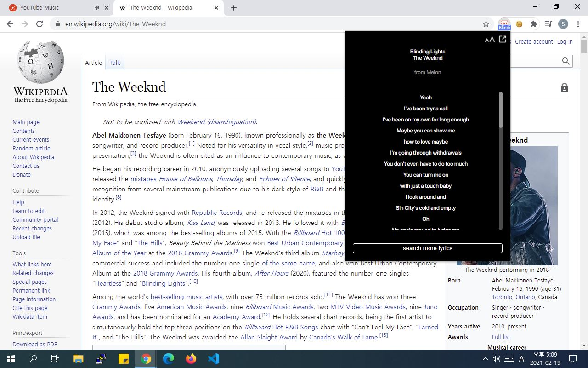Go back to the previous page
The image size is (588, 368).
[x=10, y=24]
